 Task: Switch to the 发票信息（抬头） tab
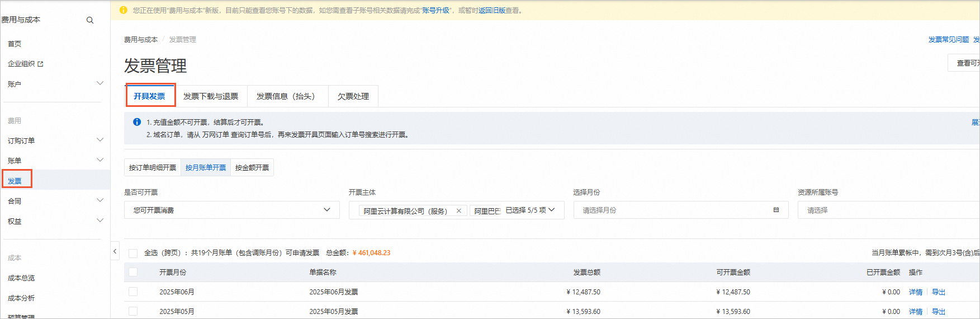tap(288, 96)
